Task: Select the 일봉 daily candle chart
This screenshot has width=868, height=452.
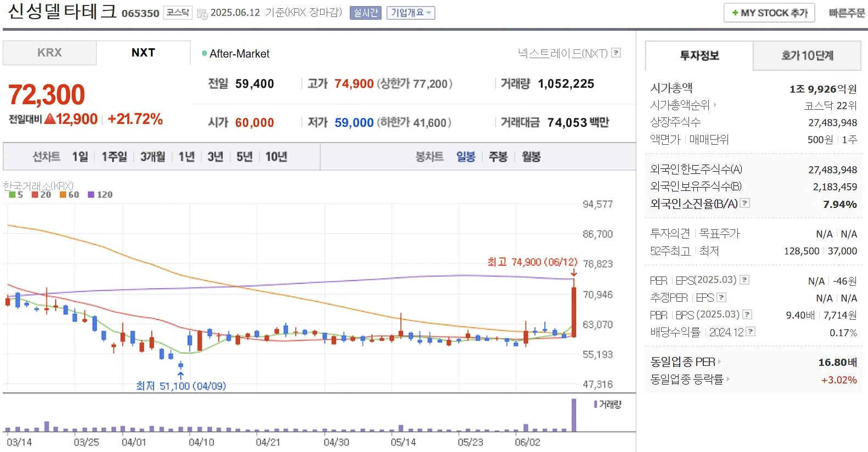Action: (466, 157)
